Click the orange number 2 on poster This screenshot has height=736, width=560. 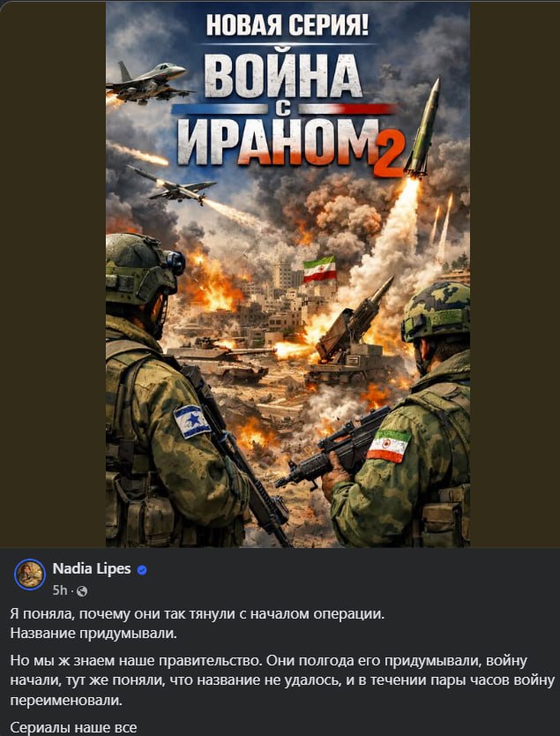tap(388, 161)
